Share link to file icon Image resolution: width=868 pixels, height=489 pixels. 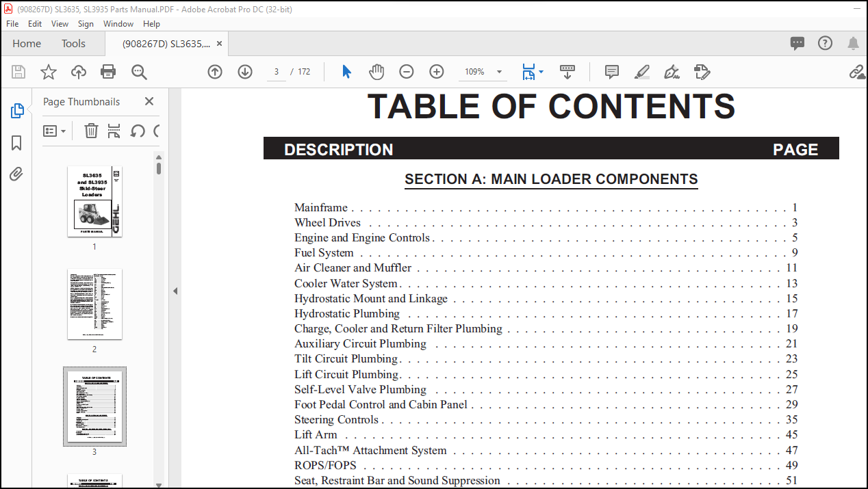pyautogui.click(x=857, y=72)
